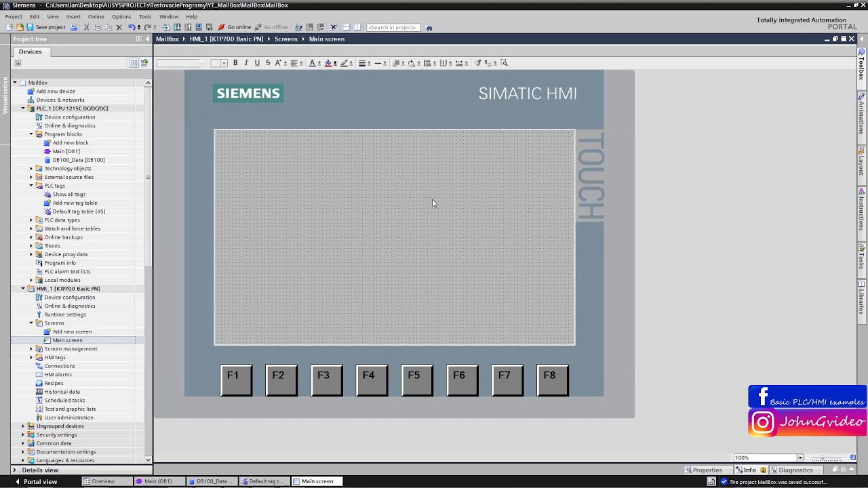Viewport: 868px width, 488px height.
Task: Open the Insert menu
Action: click(x=73, y=16)
